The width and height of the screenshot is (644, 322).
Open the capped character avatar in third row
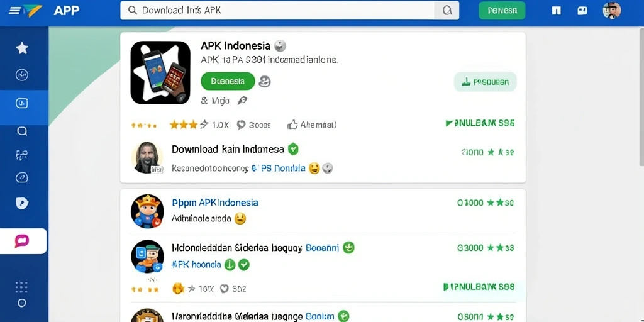click(x=147, y=257)
